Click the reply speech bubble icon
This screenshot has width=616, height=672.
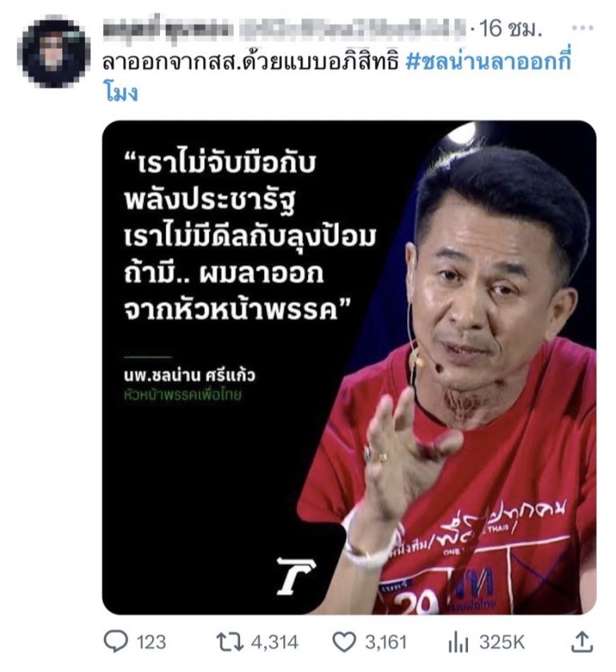tap(116, 641)
